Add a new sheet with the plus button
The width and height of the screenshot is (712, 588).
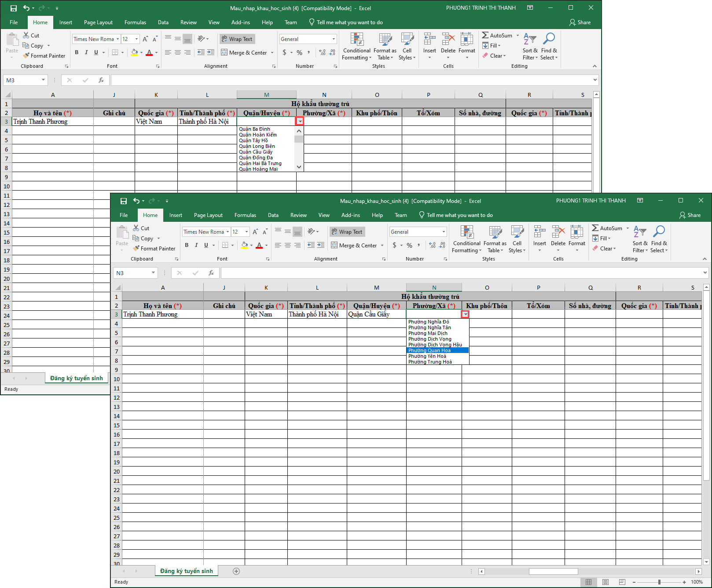(x=236, y=571)
